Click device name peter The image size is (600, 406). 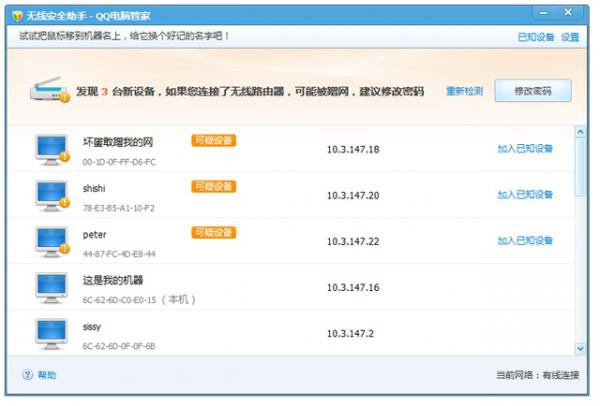(95, 235)
